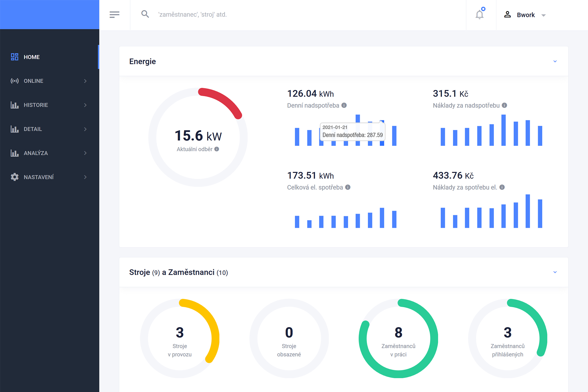Open the notifications bell
Viewport: 588px width, 392px height.
[480, 14]
